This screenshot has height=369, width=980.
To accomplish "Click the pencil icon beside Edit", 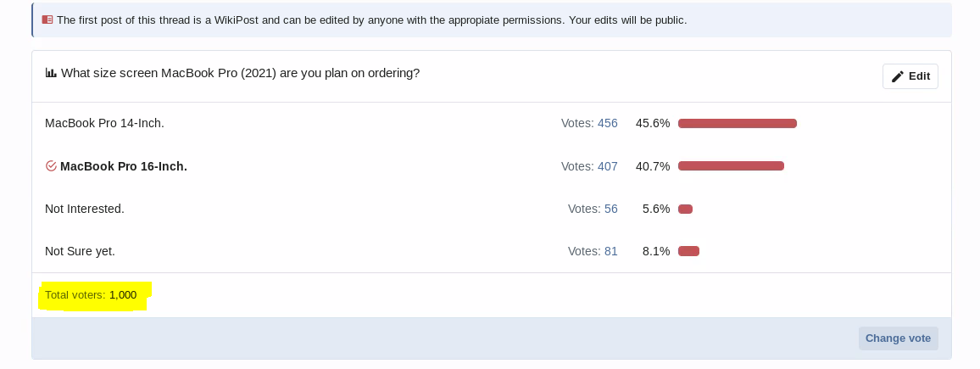I will pyautogui.click(x=898, y=76).
